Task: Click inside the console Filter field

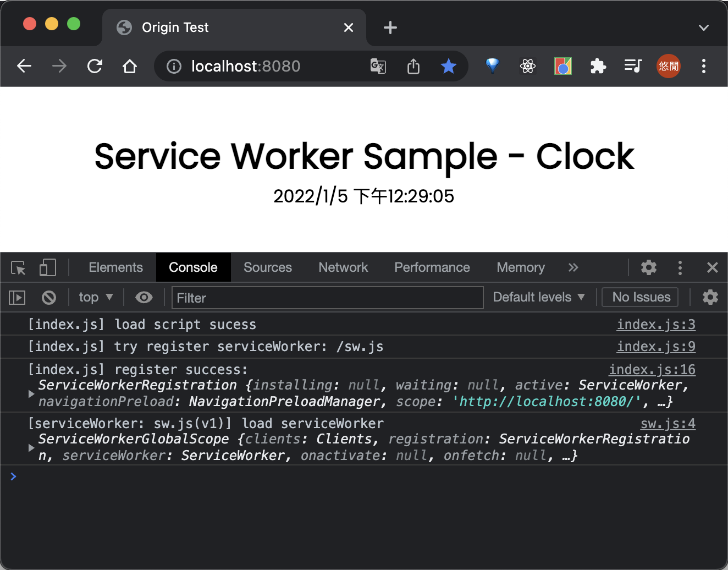Action: click(328, 298)
